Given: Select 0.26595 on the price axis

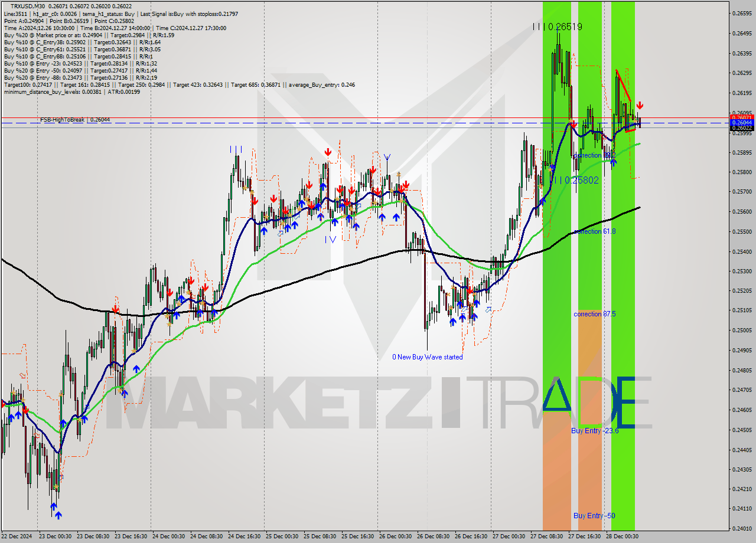Looking at the screenshot, I should click(742, 13).
